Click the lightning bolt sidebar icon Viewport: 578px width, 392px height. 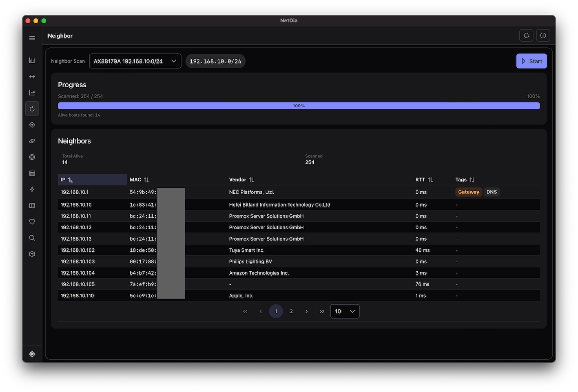pos(32,189)
